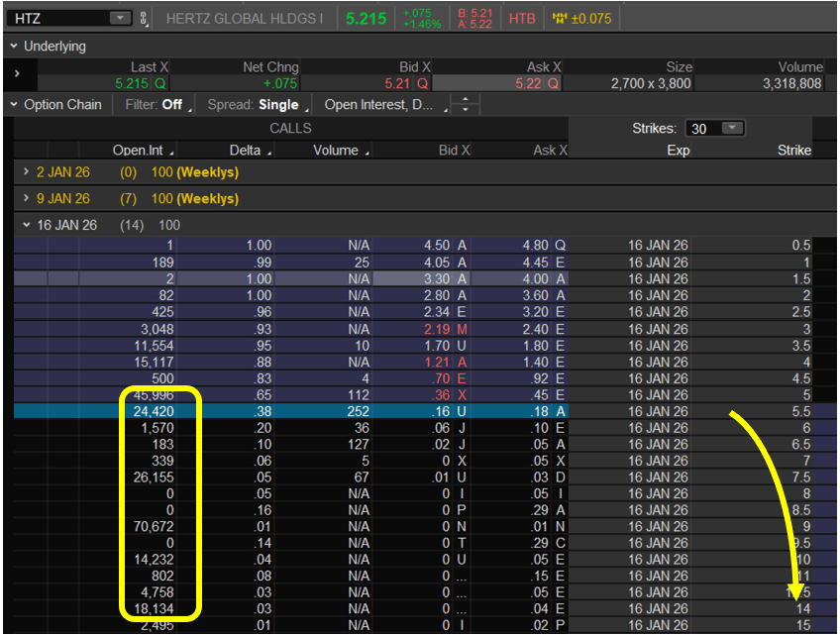Click the 4.50 bid for strike 0.5

pos(437,246)
